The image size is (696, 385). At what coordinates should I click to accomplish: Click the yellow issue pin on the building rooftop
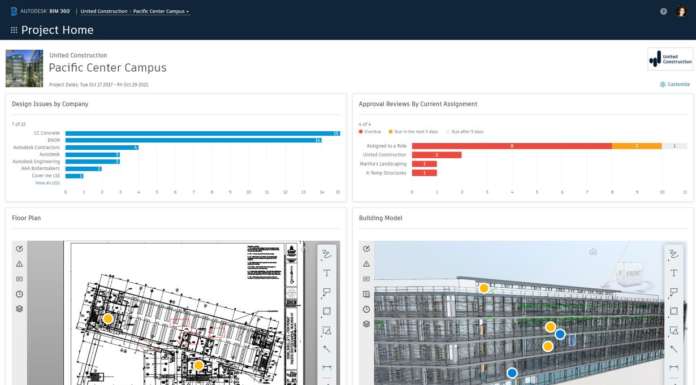coord(484,288)
